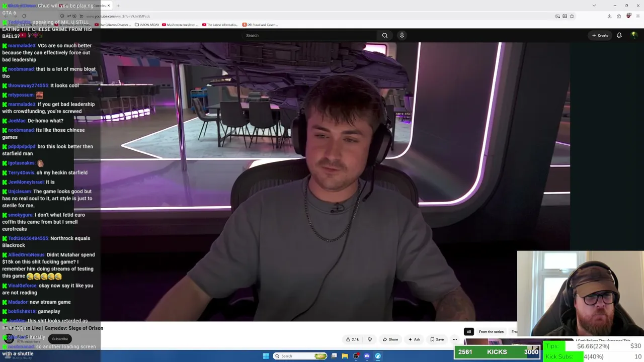Screen dimensions: 644x362
Task: Click chat username VinalGeforce
Action: (x=22, y=286)
